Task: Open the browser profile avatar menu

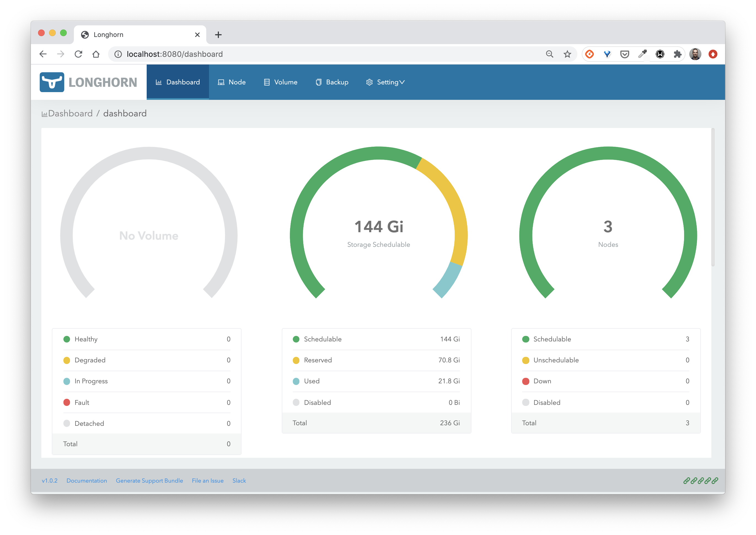Action: (695, 54)
